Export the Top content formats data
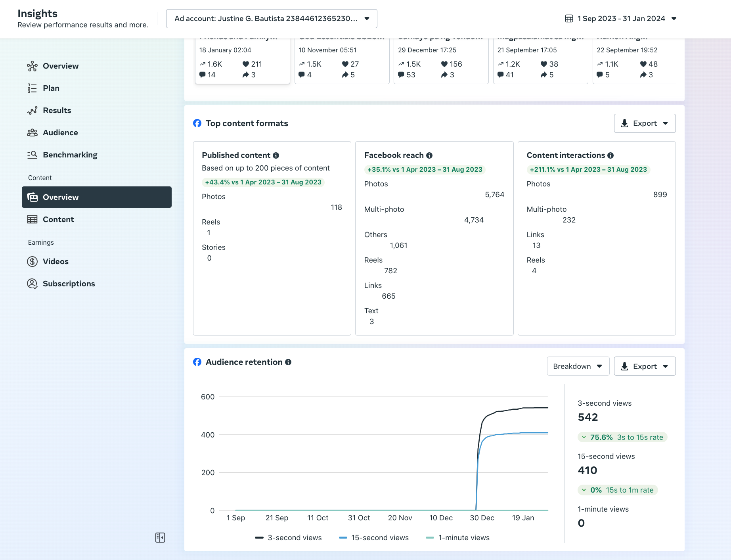The height and width of the screenshot is (560, 731). 645,123
